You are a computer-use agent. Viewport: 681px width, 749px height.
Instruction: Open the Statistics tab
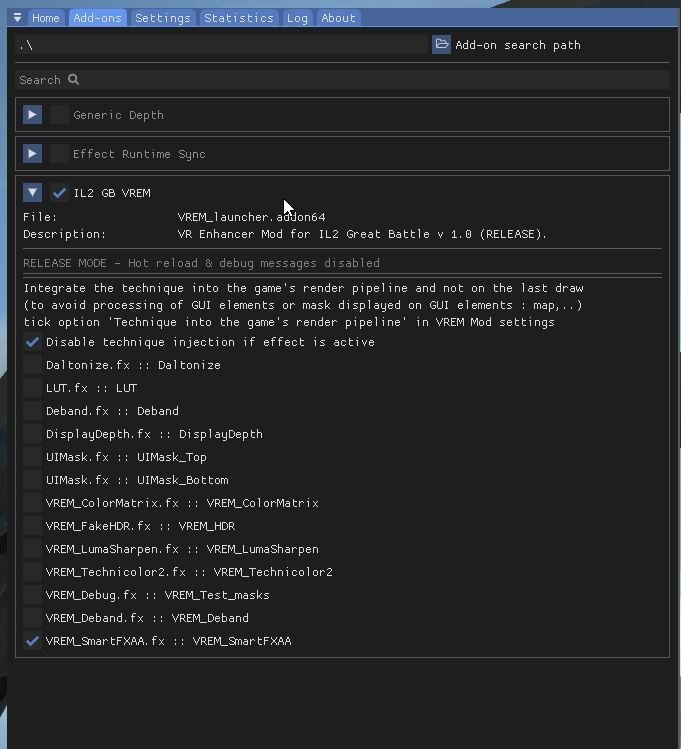[238, 18]
